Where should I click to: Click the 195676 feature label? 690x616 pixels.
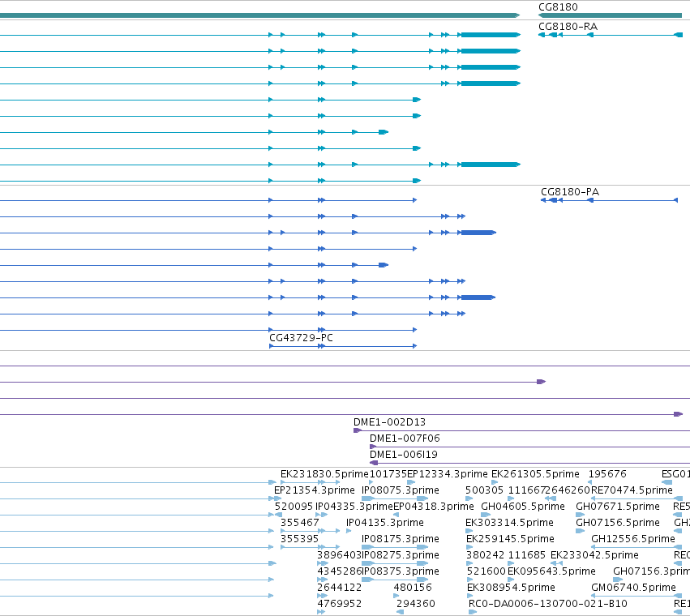[607, 474]
